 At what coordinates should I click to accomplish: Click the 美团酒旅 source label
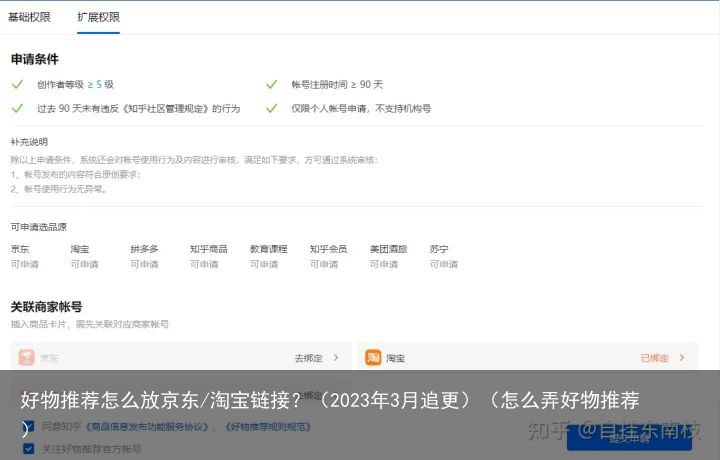pyautogui.click(x=388, y=249)
